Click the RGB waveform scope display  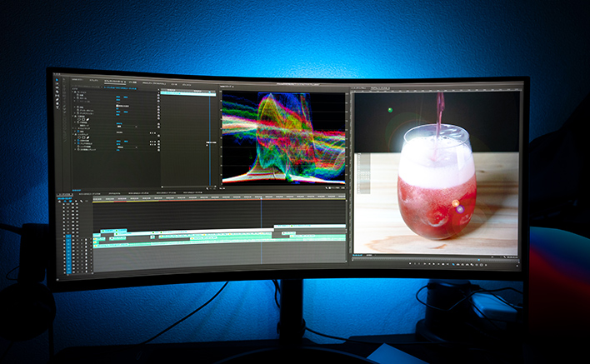click(x=283, y=137)
